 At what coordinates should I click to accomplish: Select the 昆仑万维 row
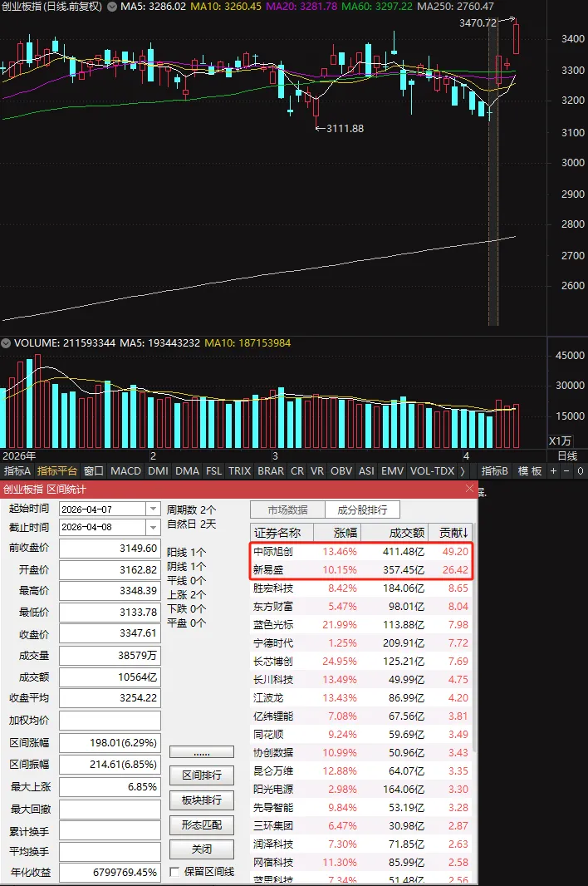coord(361,770)
